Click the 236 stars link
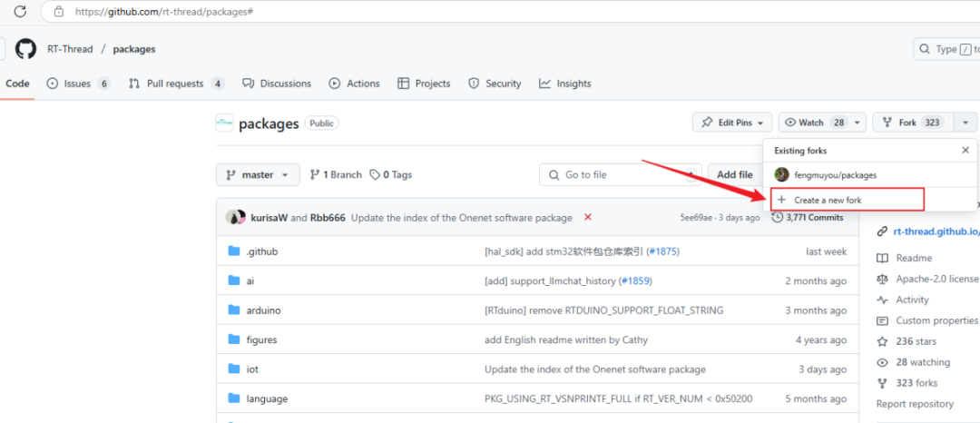Screen dimensions: 980x423 pyautogui.click(x=916, y=341)
